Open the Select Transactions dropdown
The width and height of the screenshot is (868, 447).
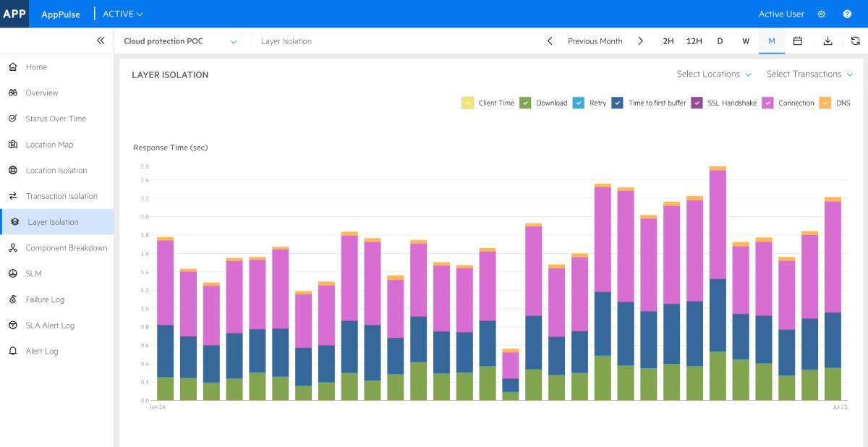point(809,74)
